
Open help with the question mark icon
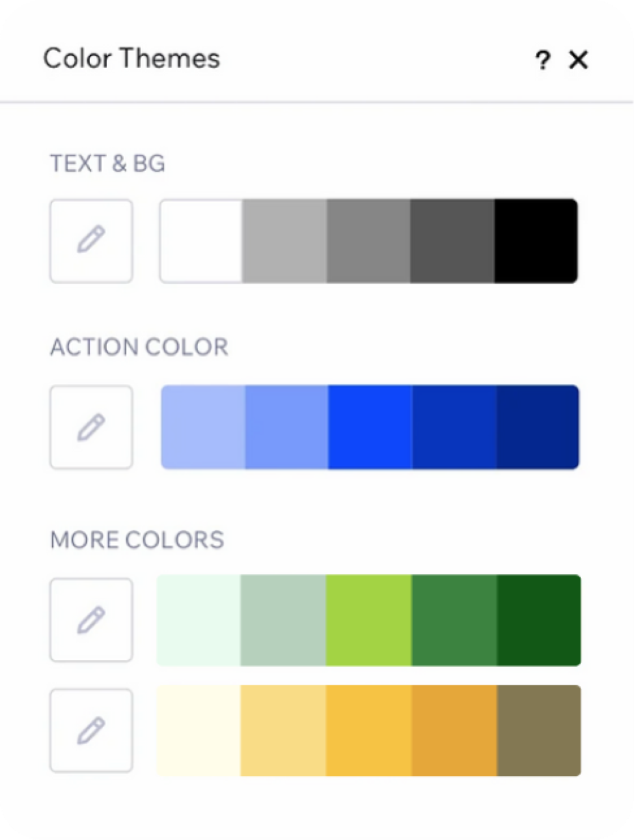coord(542,61)
